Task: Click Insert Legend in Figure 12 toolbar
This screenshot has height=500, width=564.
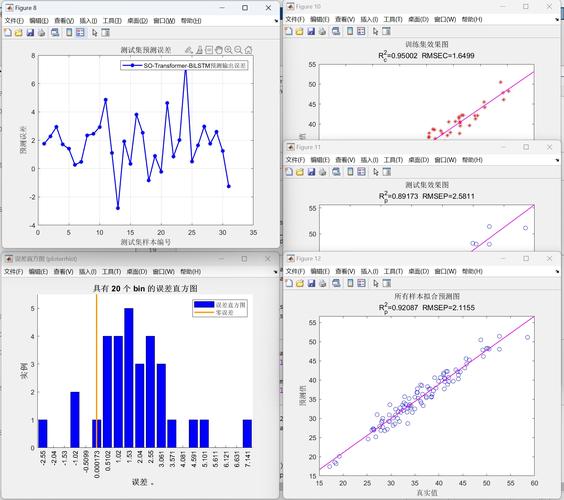Action: [361, 283]
